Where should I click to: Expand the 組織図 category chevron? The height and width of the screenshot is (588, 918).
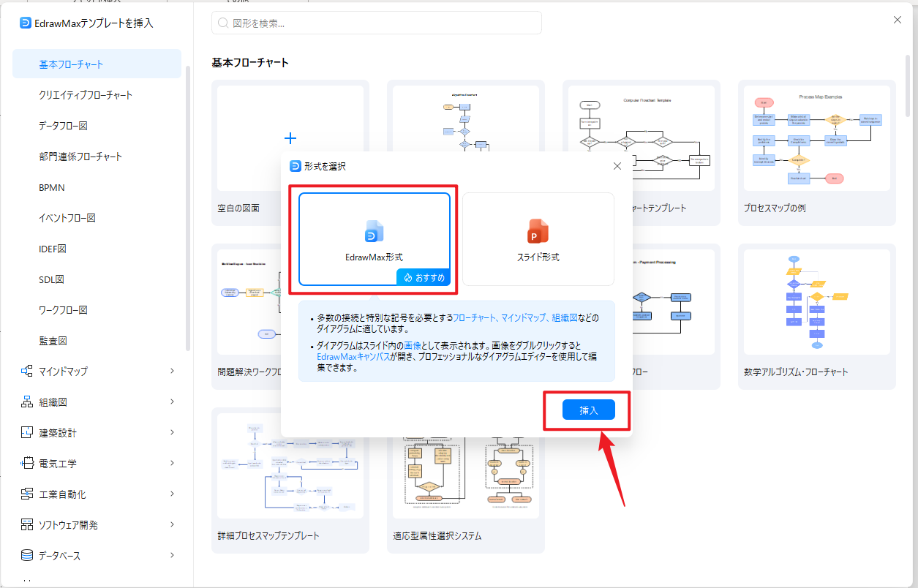pyautogui.click(x=172, y=402)
